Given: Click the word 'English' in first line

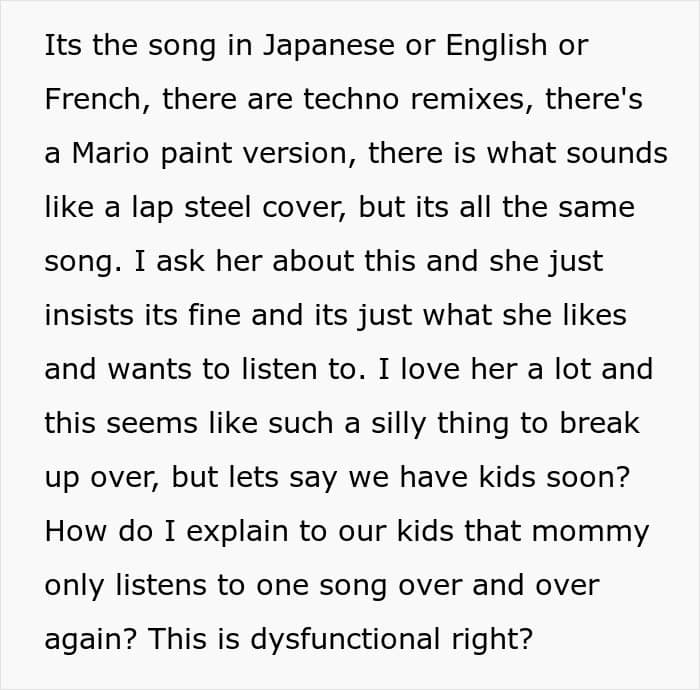Looking at the screenshot, I should point(496,46).
